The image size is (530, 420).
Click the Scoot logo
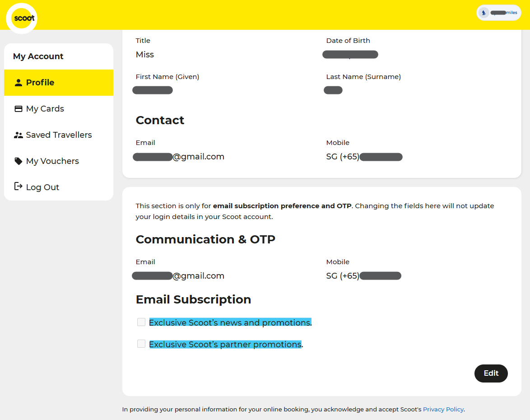(x=22, y=18)
